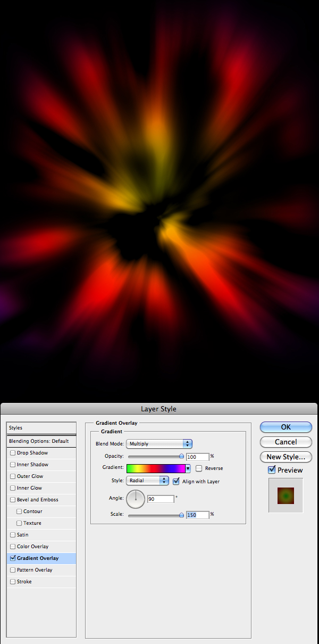Open the gradient picker arrow
This screenshot has width=319, height=644.
[188, 468]
